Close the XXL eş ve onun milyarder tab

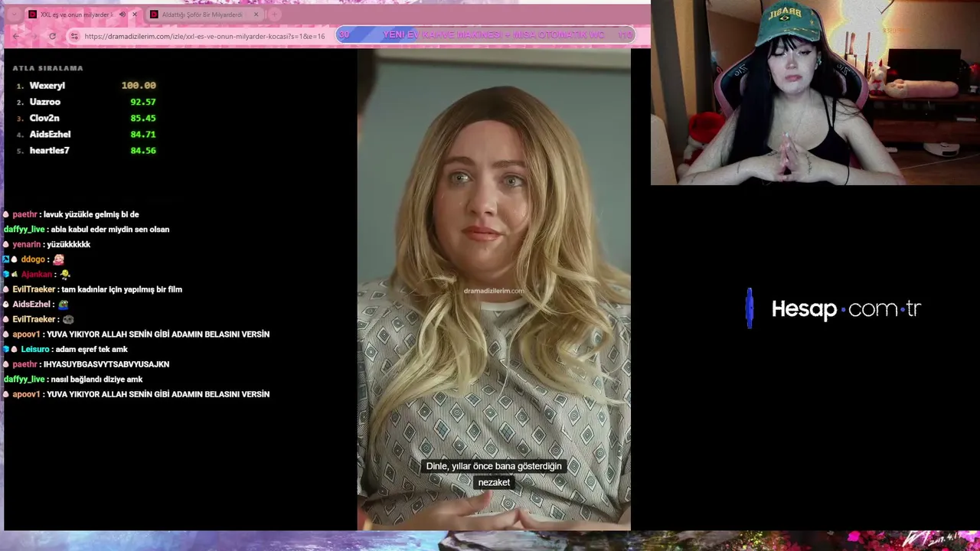tap(135, 15)
